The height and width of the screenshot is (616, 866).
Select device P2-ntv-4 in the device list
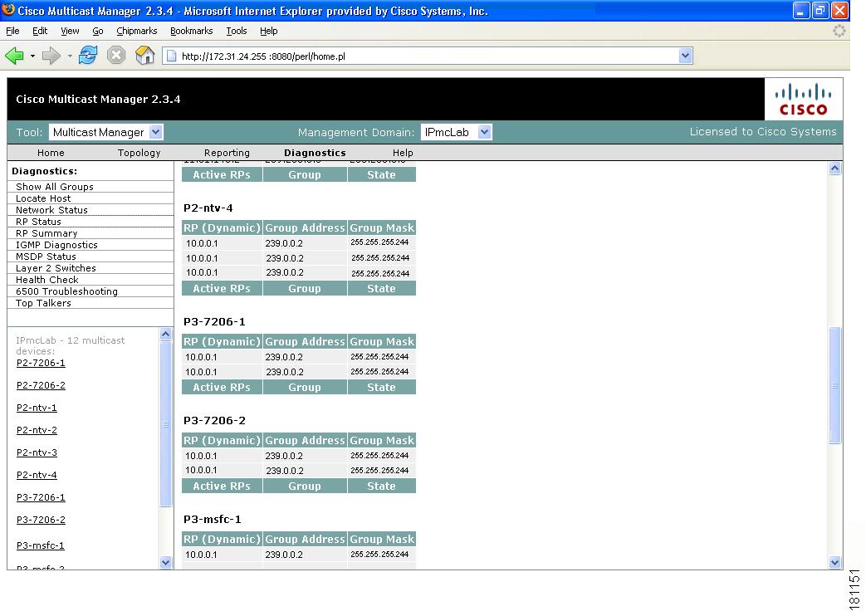(x=37, y=475)
